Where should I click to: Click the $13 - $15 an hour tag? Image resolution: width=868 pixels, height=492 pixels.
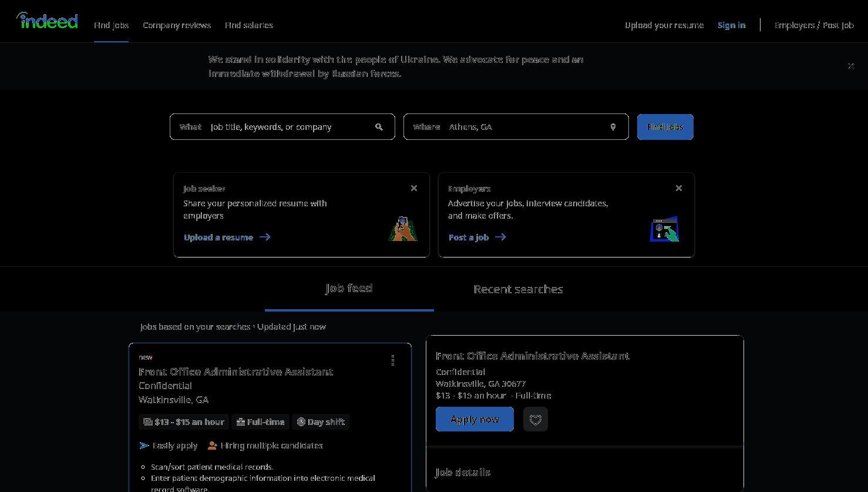coord(184,422)
